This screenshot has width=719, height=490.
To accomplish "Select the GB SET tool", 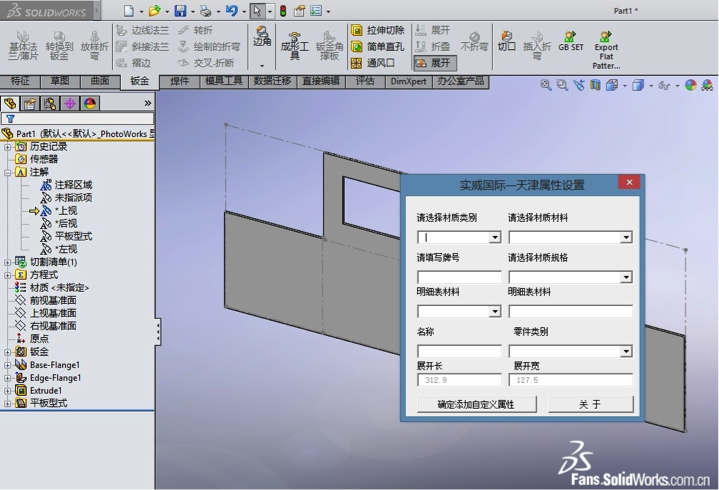I will (571, 41).
